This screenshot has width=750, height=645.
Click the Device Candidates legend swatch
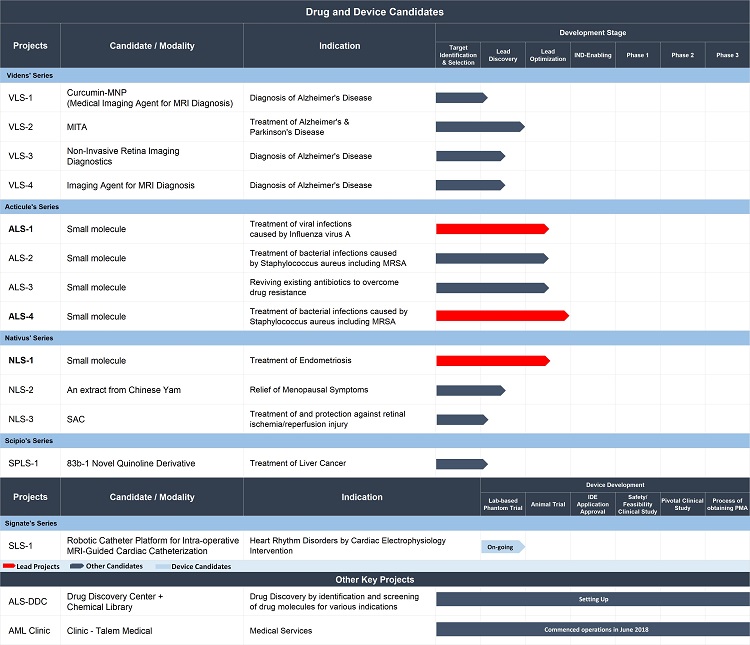163,567
